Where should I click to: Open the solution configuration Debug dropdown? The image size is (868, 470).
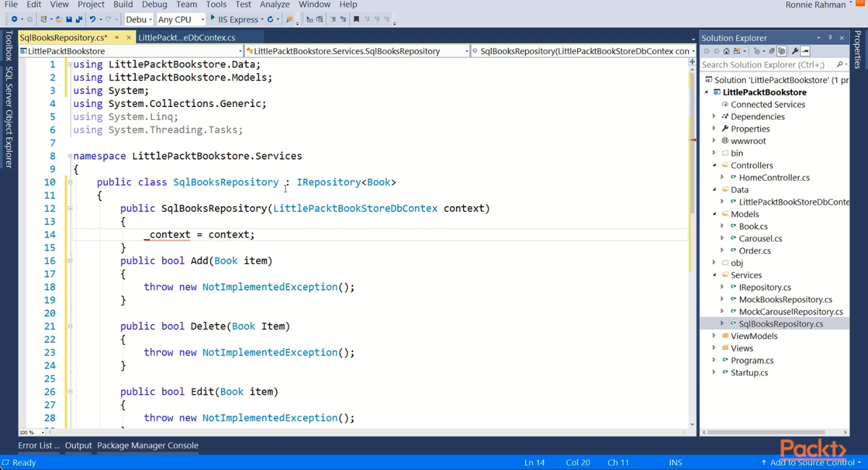click(x=138, y=19)
